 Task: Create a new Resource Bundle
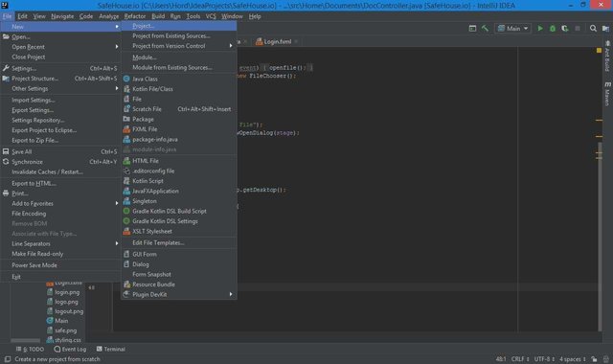tap(179, 284)
